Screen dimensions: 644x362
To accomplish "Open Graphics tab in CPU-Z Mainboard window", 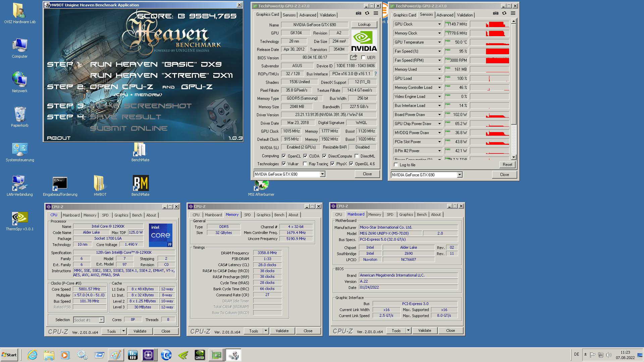I will tap(406, 215).
